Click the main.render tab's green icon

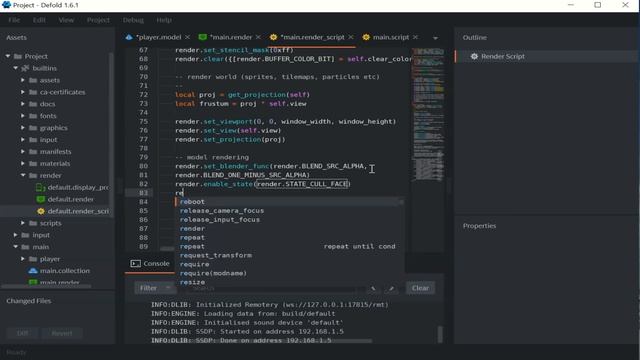point(202,37)
